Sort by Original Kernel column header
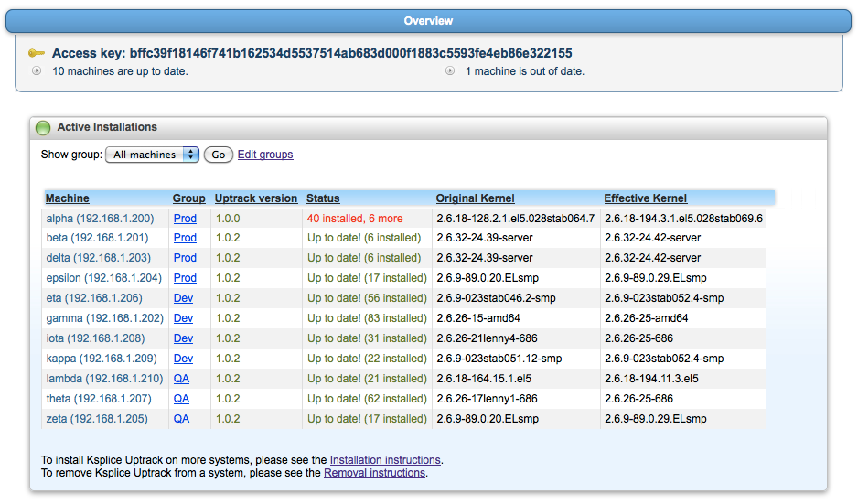Screen dimensions: 858x504 click(475, 198)
